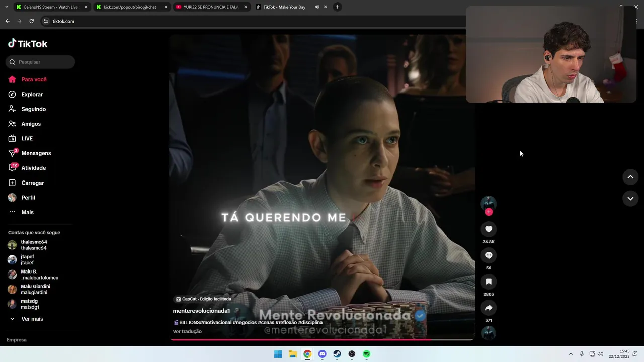Seek on the video progress bar
This screenshot has height=362, width=644.
tap(322, 340)
